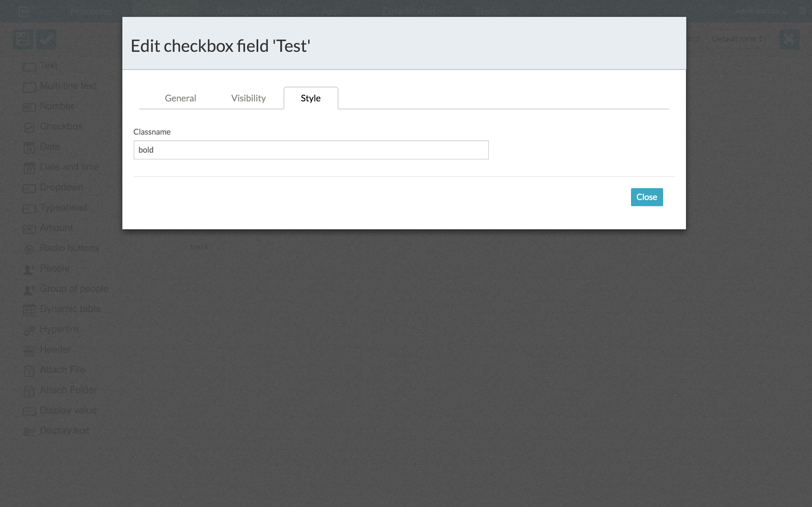Open Processes in the top navigation
Viewport: 812px width, 507px height.
(91, 11)
